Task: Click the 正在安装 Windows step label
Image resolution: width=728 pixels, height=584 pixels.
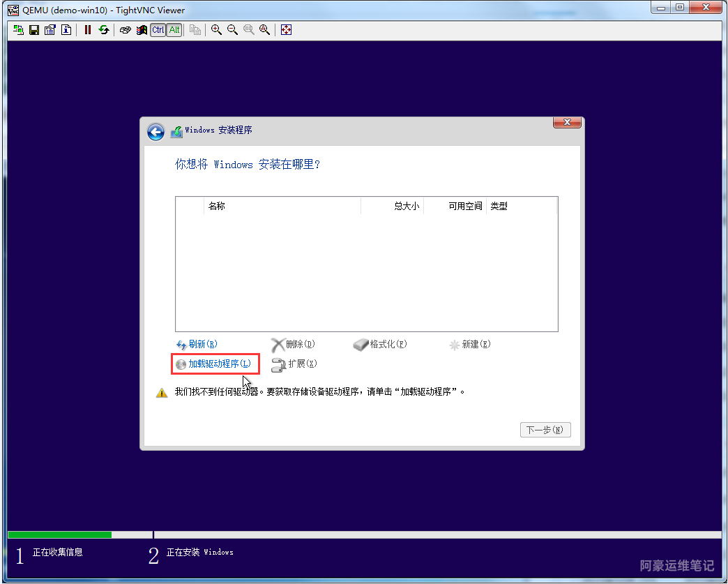Action: (199, 552)
